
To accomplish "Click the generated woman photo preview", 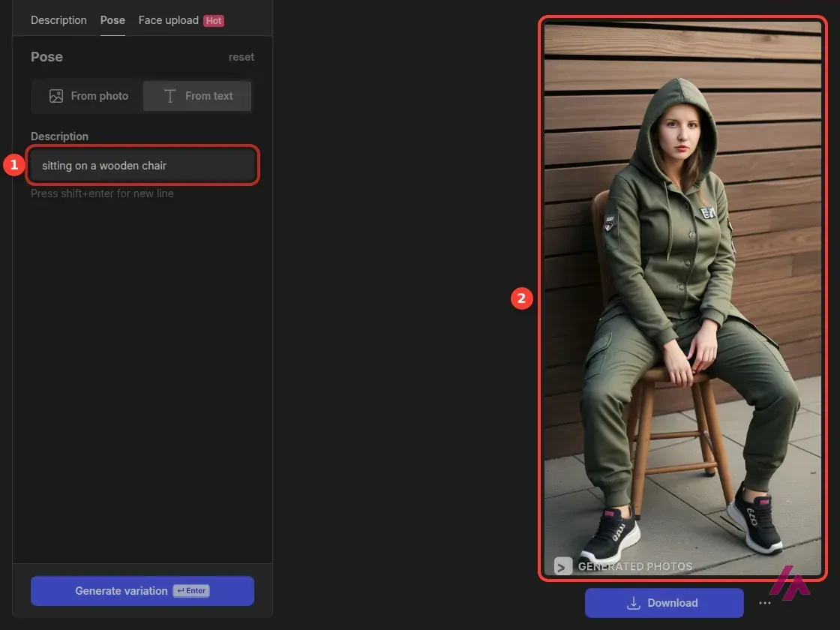I will click(x=682, y=298).
